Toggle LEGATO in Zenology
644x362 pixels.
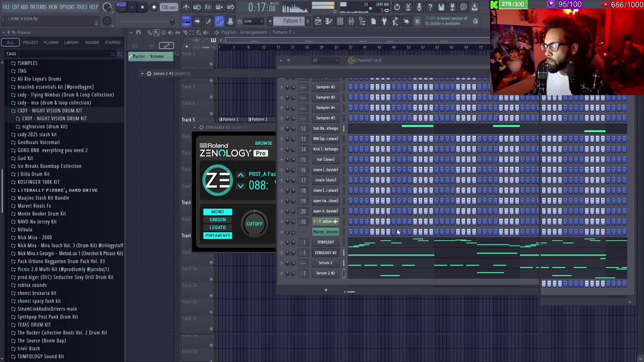pyautogui.click(x=217, y=227)
